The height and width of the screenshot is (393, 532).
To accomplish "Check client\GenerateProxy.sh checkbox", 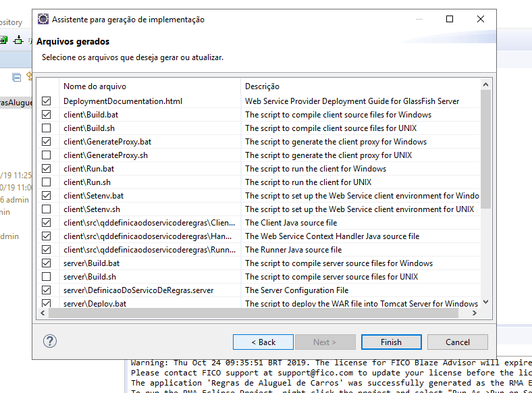I will 47,155.
